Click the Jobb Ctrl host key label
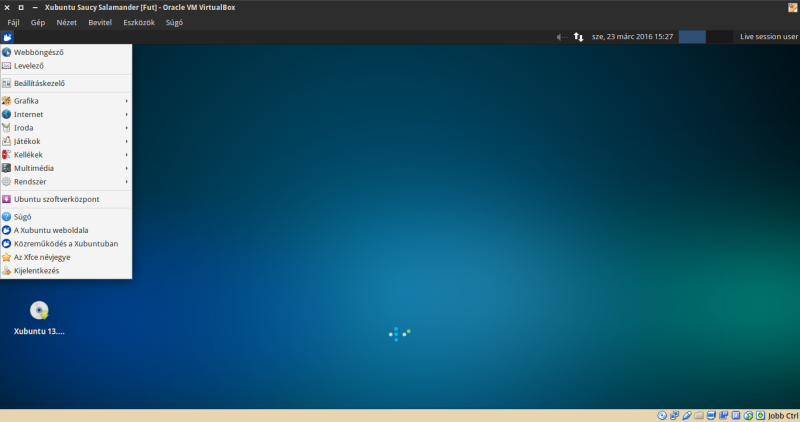This screenshot has width=800, height=422. click(x=783, y=416)
